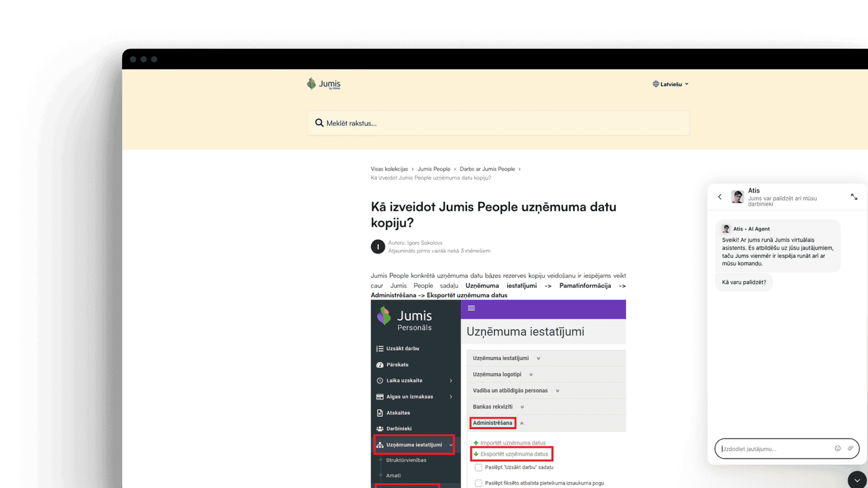The height and width of the screenshot is (488, 868).
Task: Expand the Uzņēmuma iestatījumi accordion section
Action: [546, 358]
